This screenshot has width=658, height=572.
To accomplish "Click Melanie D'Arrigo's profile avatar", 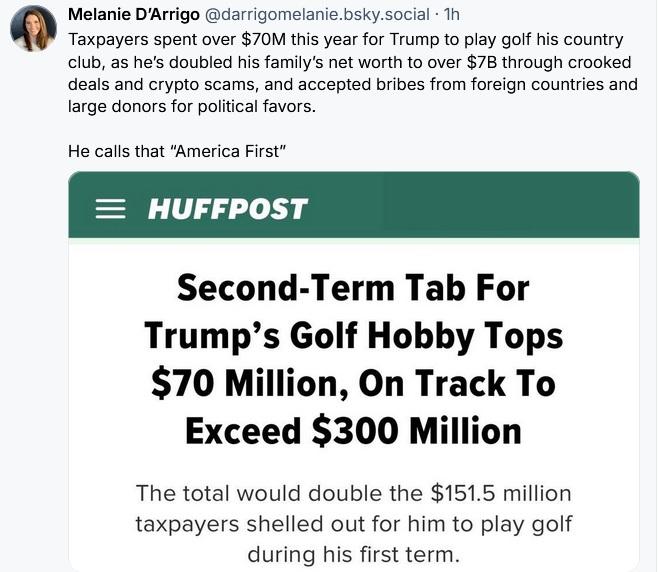I will 33,28.
